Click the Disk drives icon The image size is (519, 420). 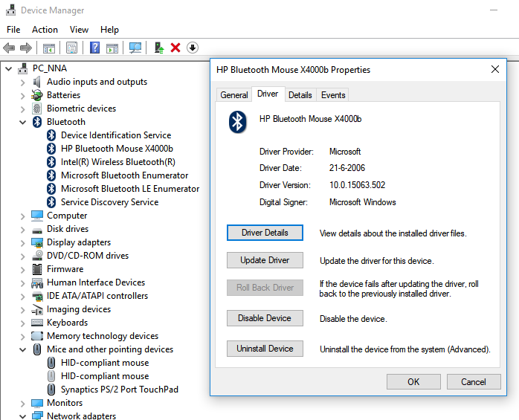pyautogui.click(x=36, y=230)
